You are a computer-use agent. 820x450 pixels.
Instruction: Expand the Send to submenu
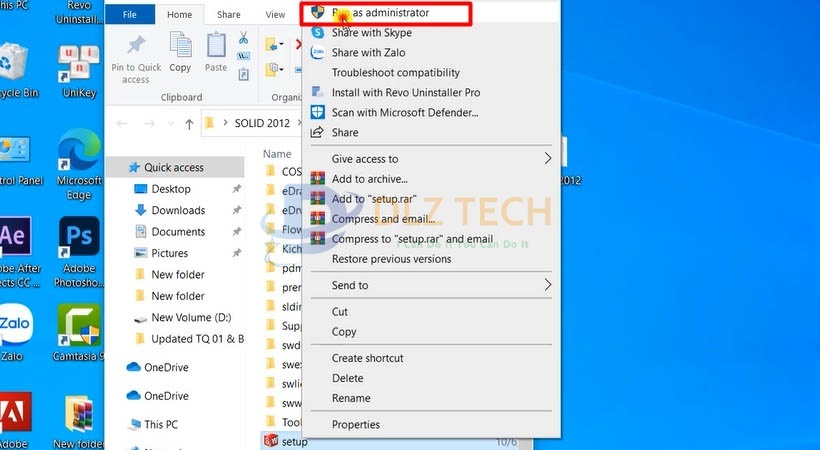click(x=431, y=285)
